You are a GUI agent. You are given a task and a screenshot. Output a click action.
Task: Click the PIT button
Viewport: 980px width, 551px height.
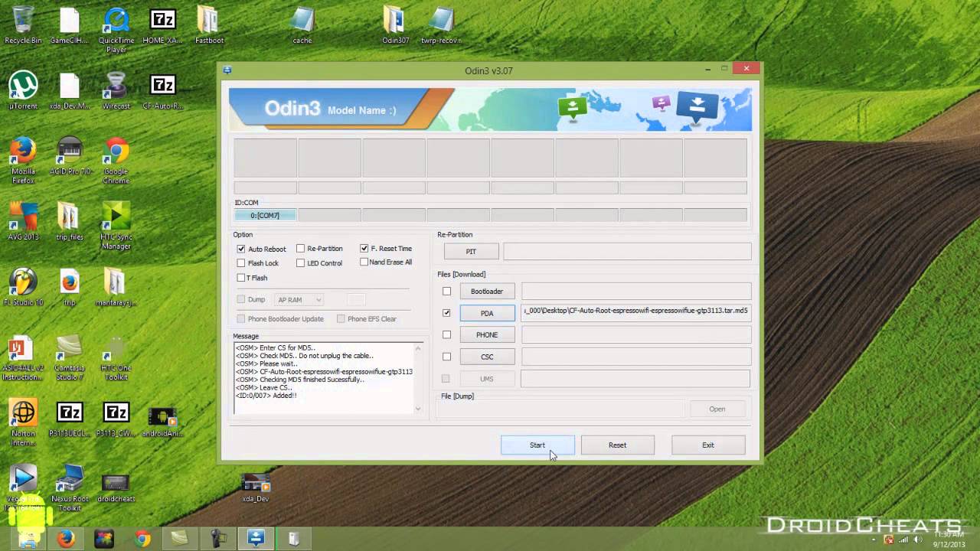[x=471, y=251]
